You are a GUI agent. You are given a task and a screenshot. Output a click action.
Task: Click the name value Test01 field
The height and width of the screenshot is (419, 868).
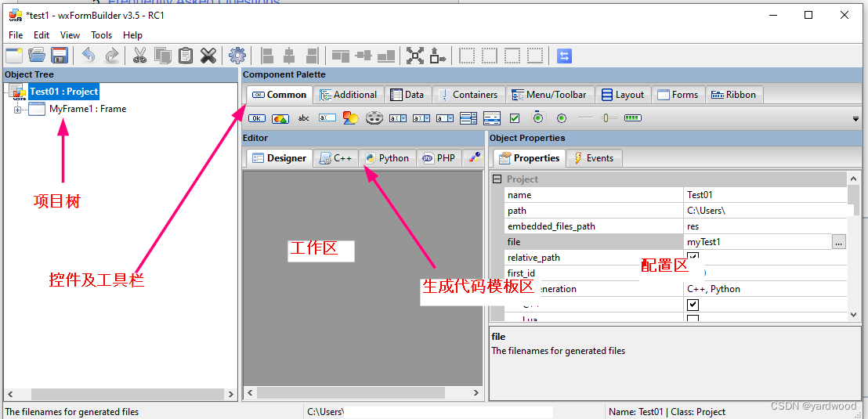[x=765, y=195]
